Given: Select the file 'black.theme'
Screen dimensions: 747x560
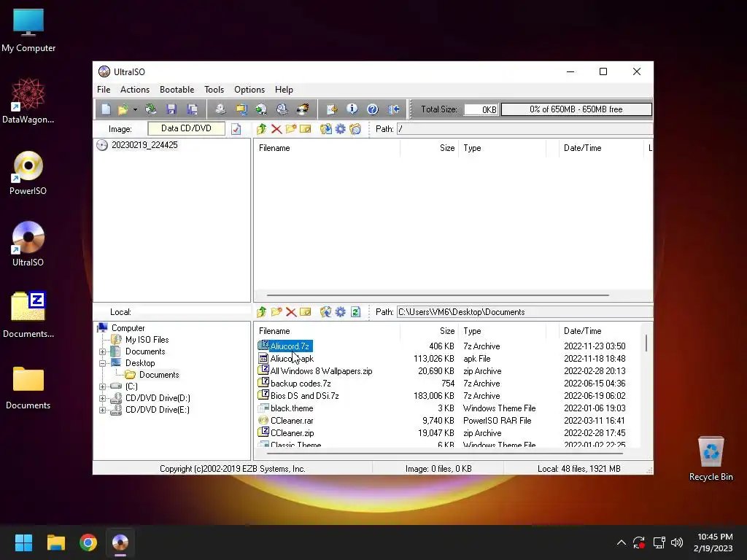Looking at the screenshot, I should 292,408.
